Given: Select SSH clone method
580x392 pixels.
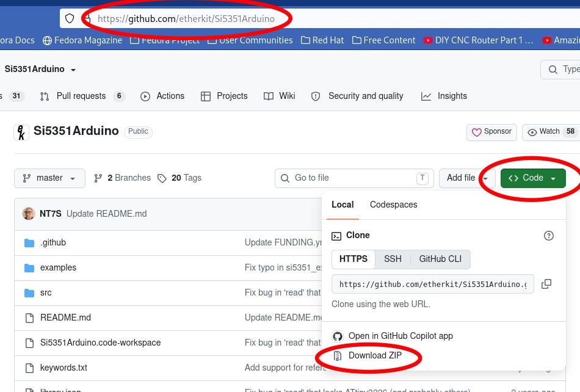Looking at the screenshot, I should [393, 260].
